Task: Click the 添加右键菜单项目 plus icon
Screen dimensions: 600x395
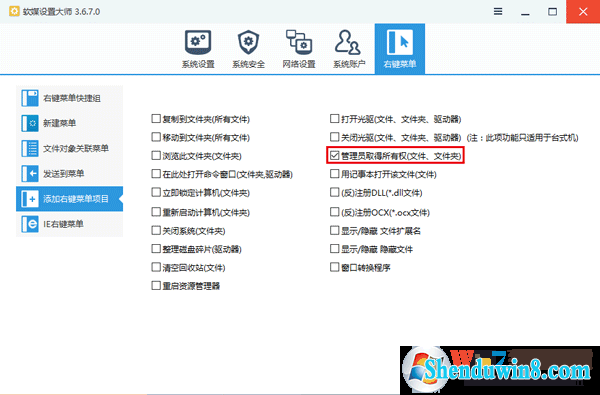Action: 29,199
